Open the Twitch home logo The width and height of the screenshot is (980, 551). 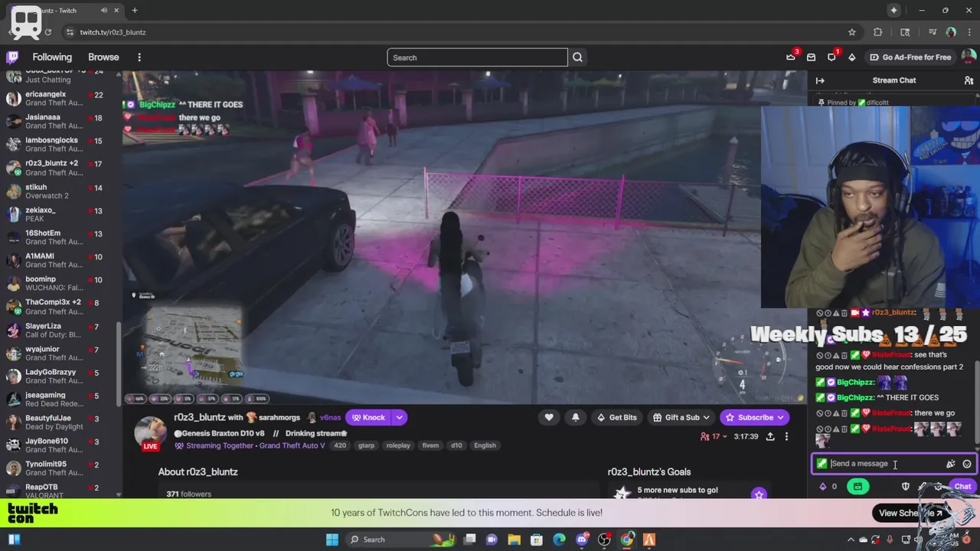pyautogui.click(x=12, y=57)
